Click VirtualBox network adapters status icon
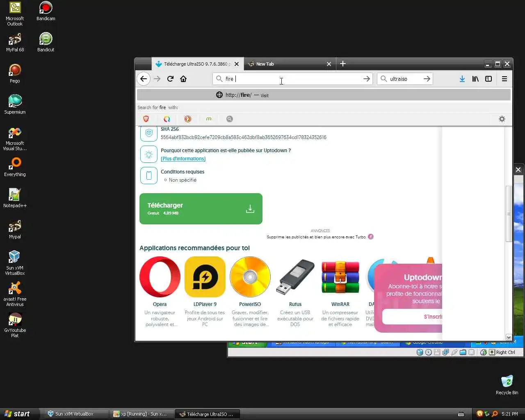The image size is (525, 420). coord(446,352)
